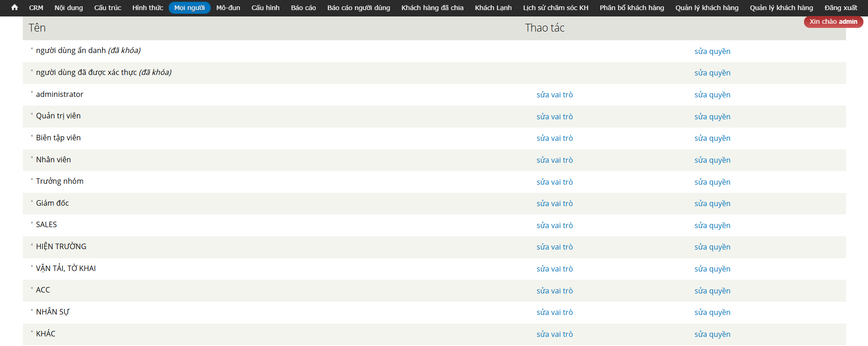Edit role link for Quản trị viên
Image resolution: width=868 pixels, height=346 pixels.
pyautogui.click(x=554, y=117)
